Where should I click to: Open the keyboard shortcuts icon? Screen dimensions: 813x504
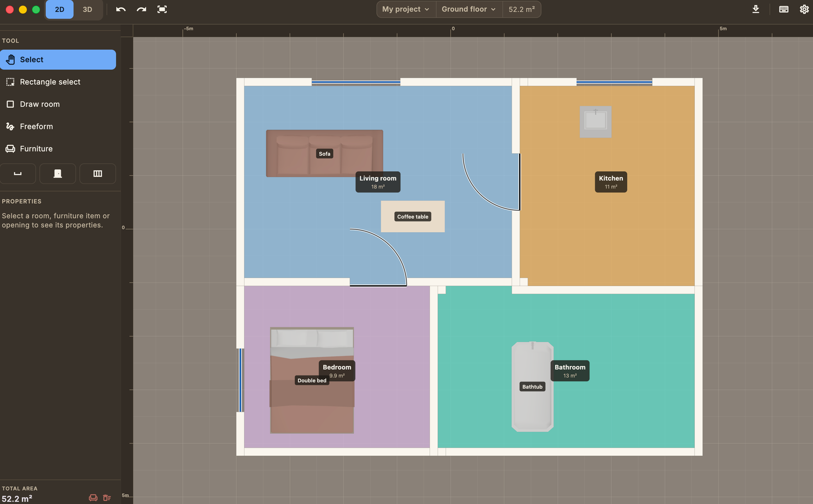tap(784, 9)
